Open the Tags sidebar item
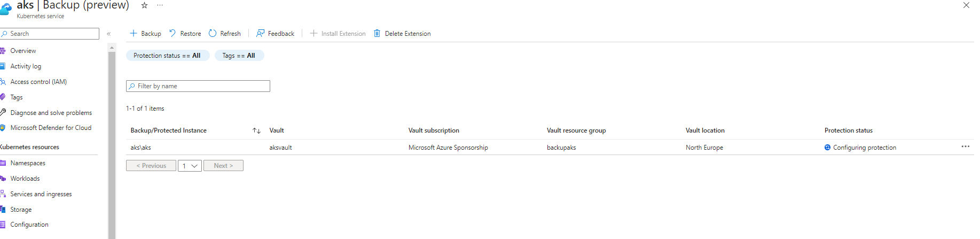Screen dimensions: 980x239 (x=17, y=97)
